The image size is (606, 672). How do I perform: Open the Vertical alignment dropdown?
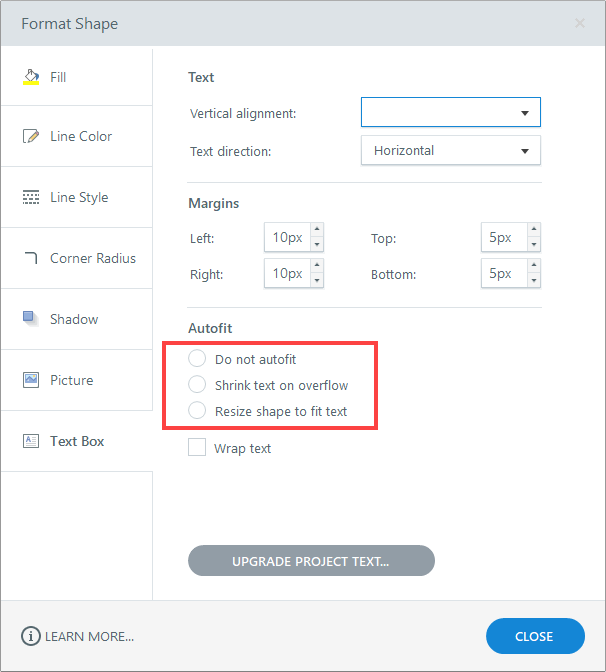click(450, 113)
